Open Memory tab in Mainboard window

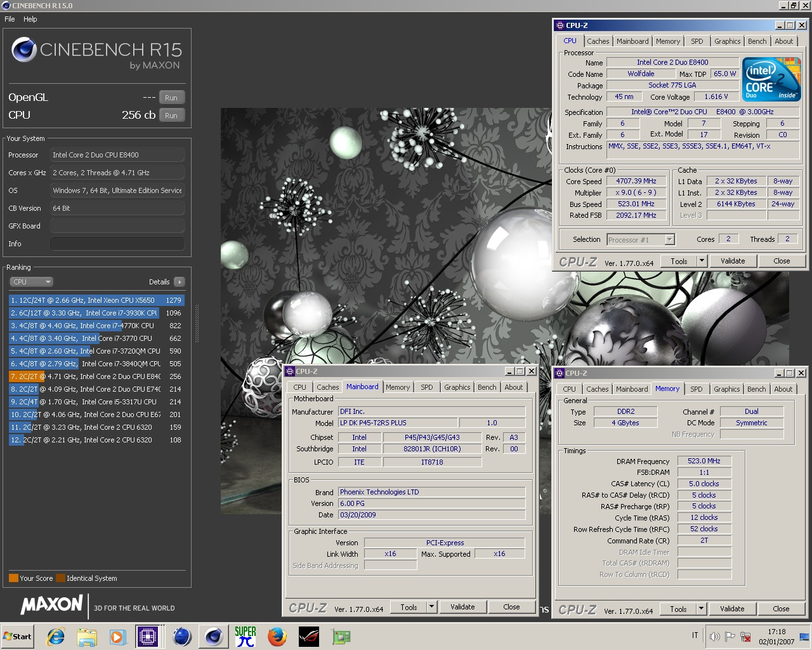[398, 387]
